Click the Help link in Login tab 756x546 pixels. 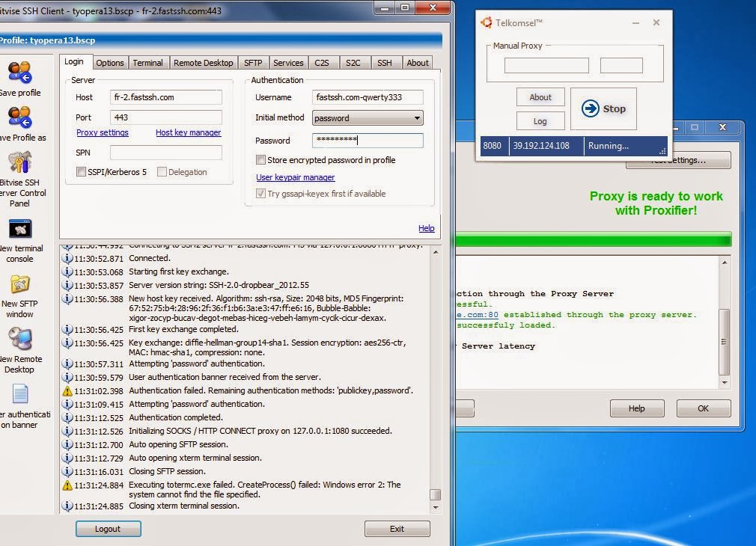coord(426,228)
